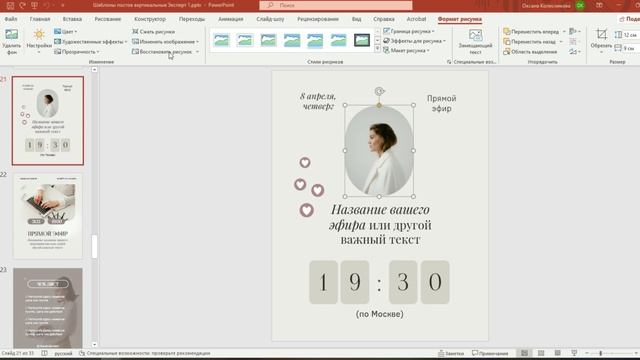The height and width of the screenshot is (360, 640).
Task: Open Эффекты для рисунка dropdown
Action: pyautogui.click(x=414, y=41)
